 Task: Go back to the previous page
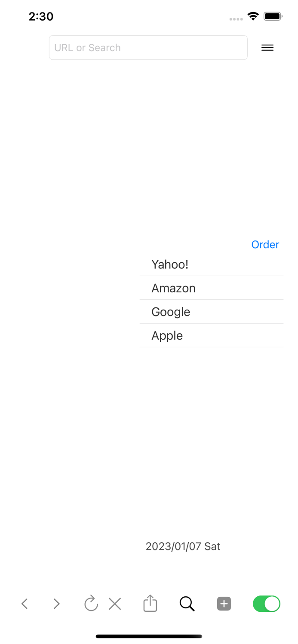(x=25, y=604)
